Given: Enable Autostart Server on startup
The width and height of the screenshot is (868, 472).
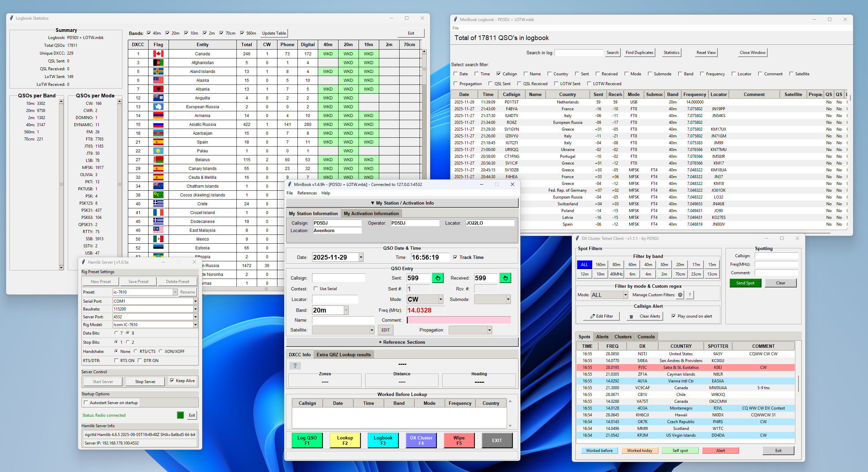Looking at the screenshot, I should tap(86, 403).
